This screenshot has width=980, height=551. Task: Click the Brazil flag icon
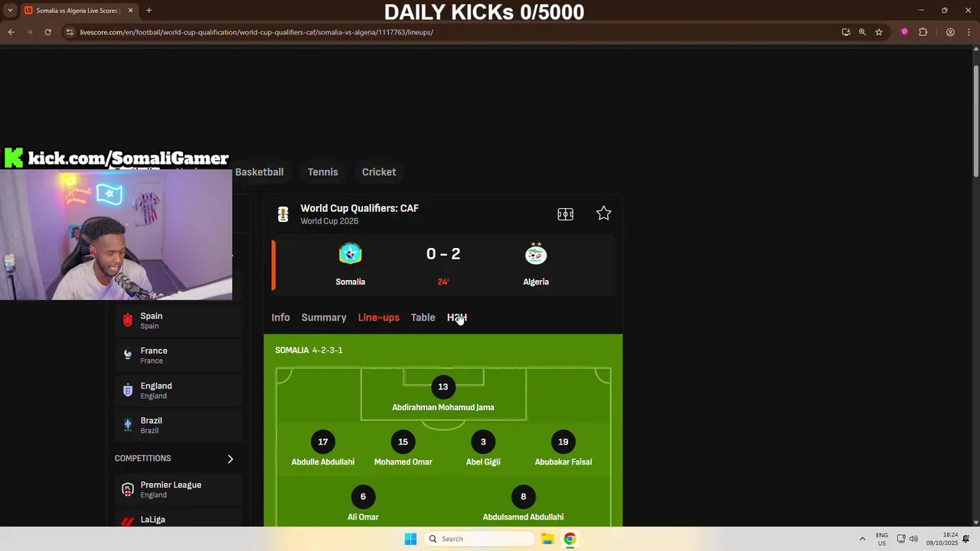click(x=128, y=425)
